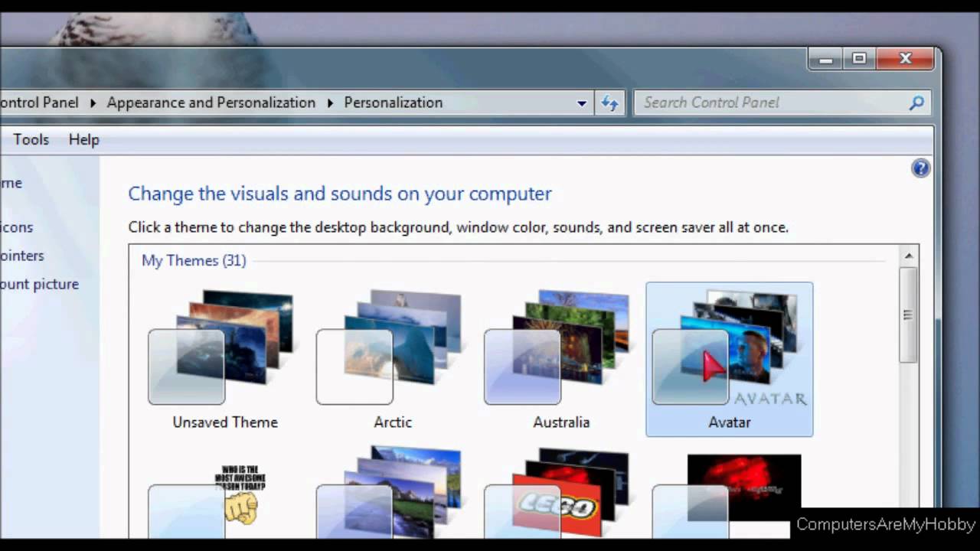Open the mouse pointers sidebar link
980x551 pixels.
(22, 256)
